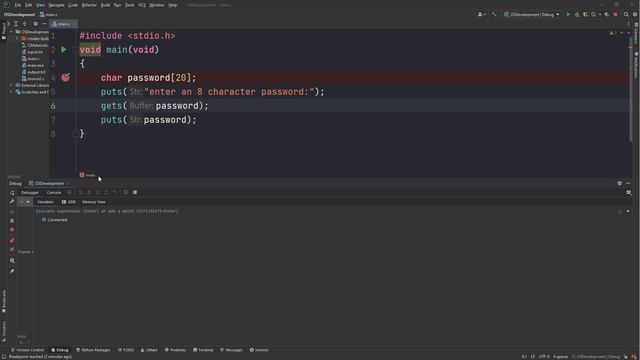This screenshot has width=640, height=360.
Task: Click the green Run button in toolbar
Action: click(x=568, y=15)
